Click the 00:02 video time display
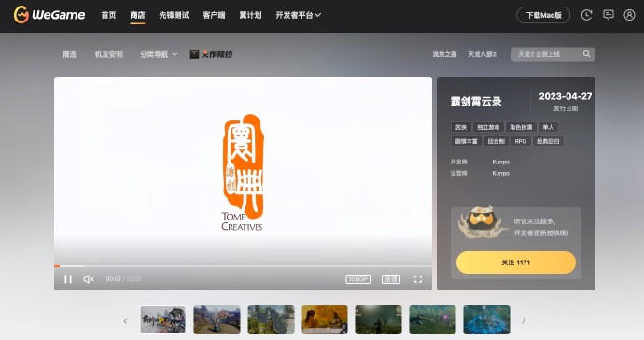The height and width of the screenshot is (340, 644). [113, 279]
